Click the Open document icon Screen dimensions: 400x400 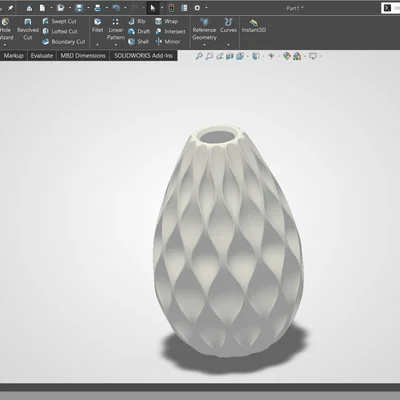click(61, 8)
